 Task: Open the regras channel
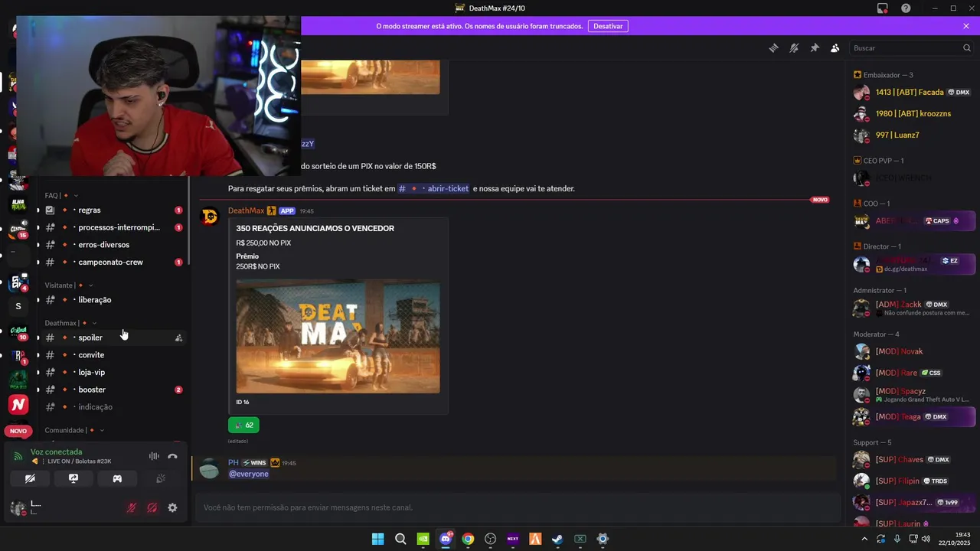coord(113,210)
